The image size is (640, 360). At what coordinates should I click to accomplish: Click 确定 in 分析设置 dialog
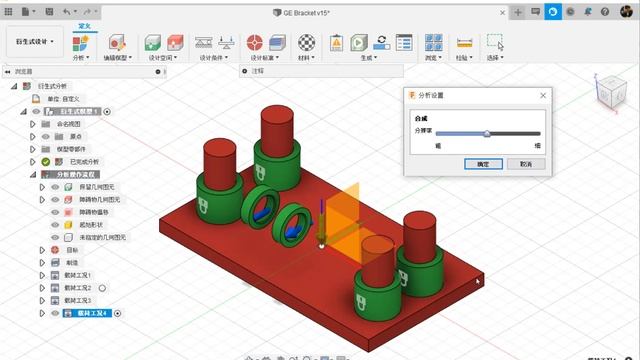tap(483, 164)
